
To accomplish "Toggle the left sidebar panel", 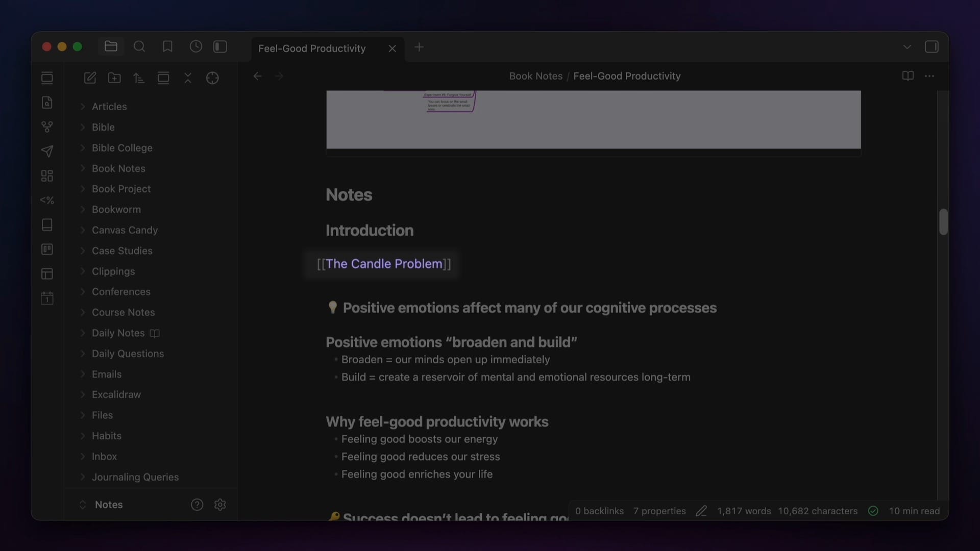I will [x=220, y=47].
